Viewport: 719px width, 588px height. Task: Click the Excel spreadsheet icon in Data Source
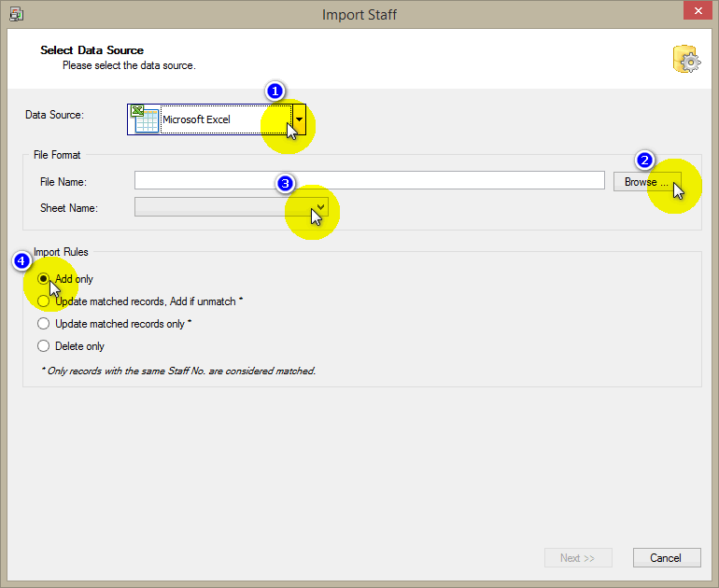tap(145, 119)
